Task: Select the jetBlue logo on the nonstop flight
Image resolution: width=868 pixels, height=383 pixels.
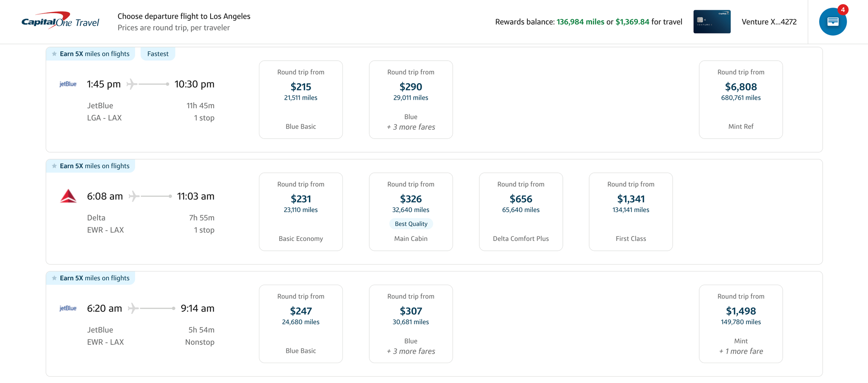Action: (x=67, y=308)
